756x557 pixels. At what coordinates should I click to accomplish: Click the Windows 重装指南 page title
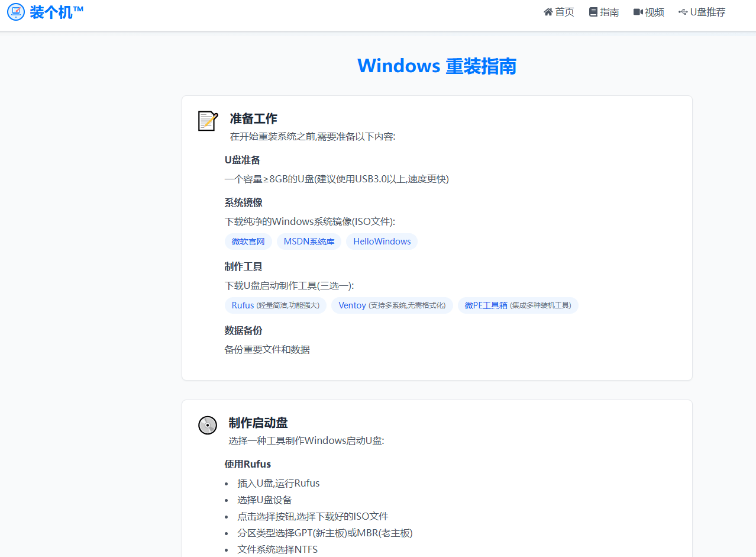point(437,66)
